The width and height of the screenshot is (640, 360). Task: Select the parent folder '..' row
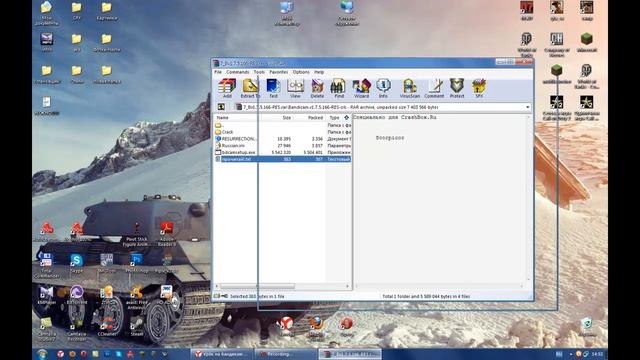coord(282,125)
